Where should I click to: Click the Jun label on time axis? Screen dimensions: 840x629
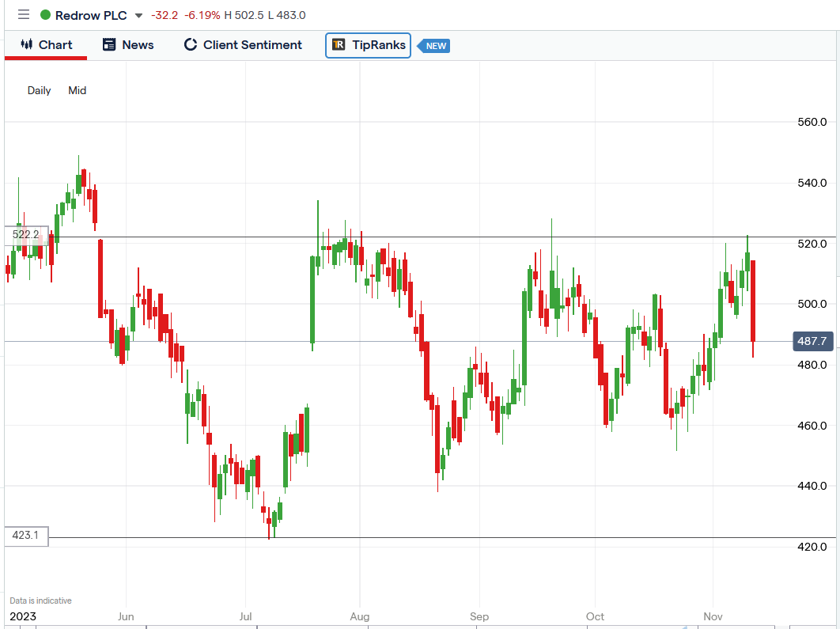[126, 616]
